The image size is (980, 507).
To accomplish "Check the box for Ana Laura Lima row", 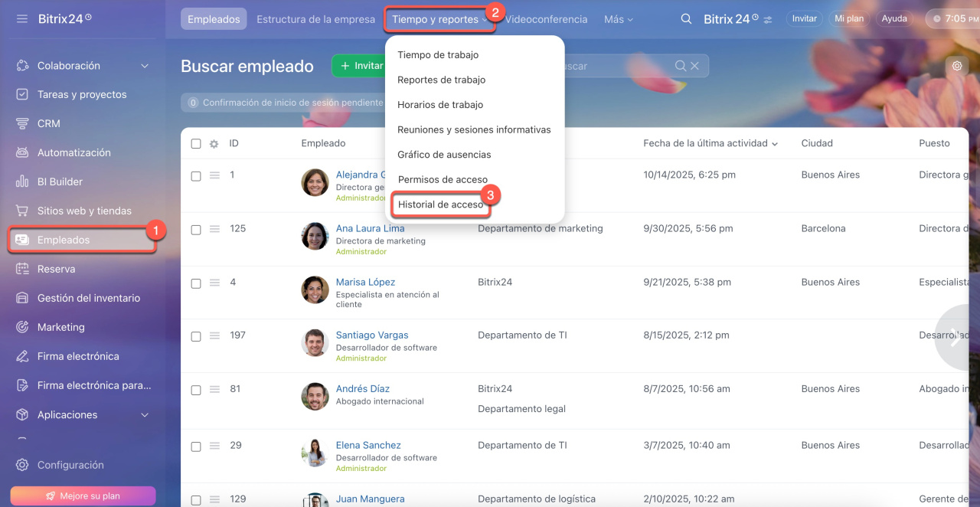I will click(x=196, y=230).
